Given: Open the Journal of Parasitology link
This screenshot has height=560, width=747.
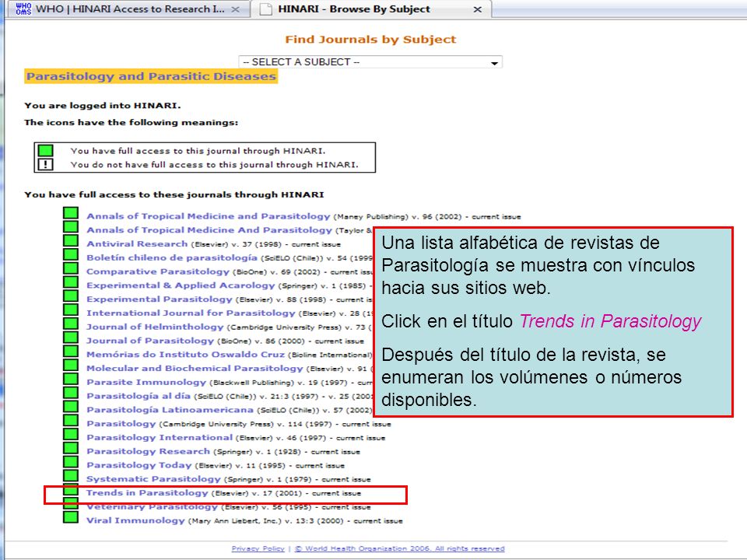Looking at the screenshot, I should tap(150, 341).
